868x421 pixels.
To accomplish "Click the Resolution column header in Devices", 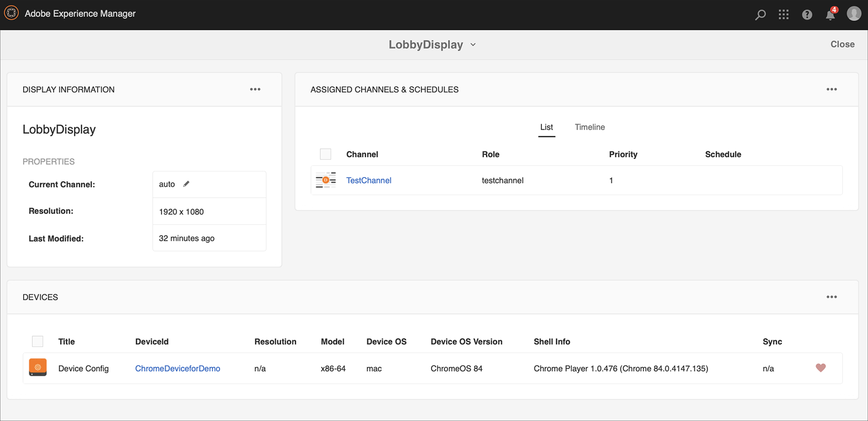I will [275, 342].
